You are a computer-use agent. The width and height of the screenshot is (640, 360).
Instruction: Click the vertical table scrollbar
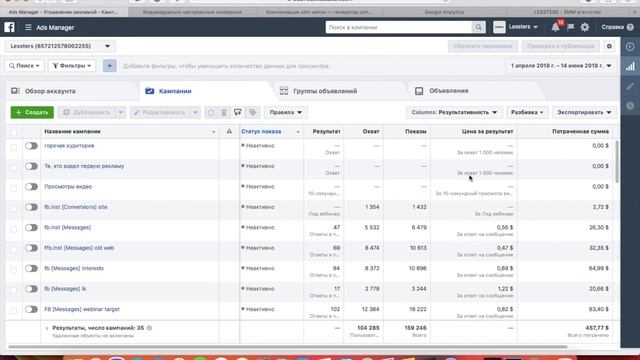pos(617,162)
